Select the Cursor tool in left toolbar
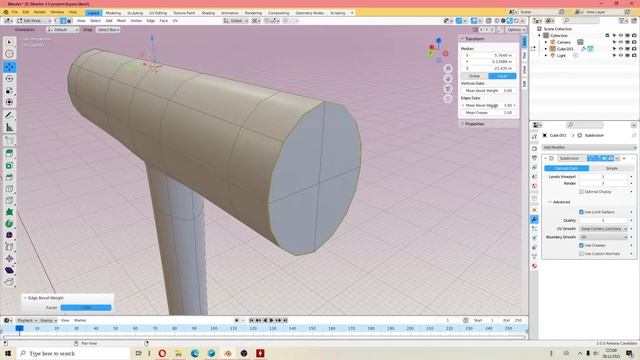This screenshot has height=360, width=640. (x=9, y=54)
